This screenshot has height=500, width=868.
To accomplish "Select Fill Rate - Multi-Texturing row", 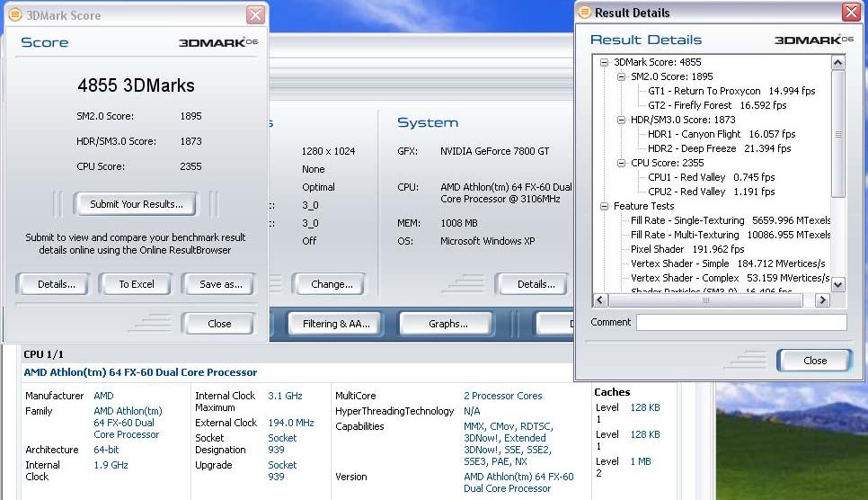I will pos(731,235).
